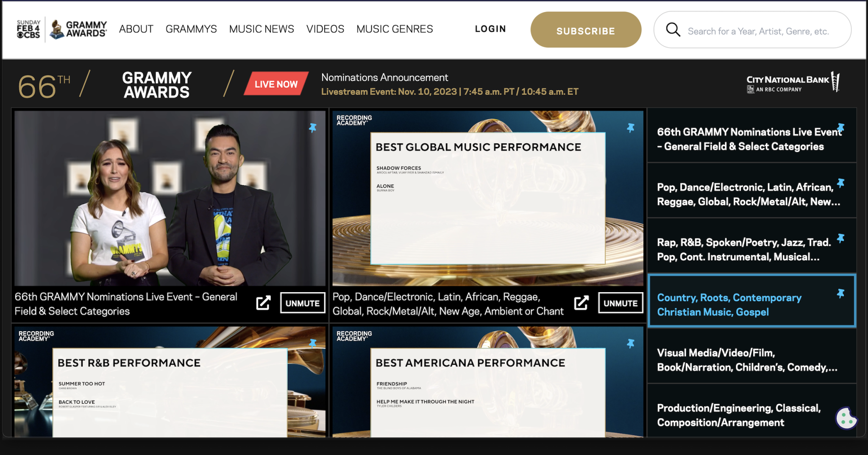The image size is (868, 455).
Task: Click the Best R&B Performance video
Action: point(170,382)
